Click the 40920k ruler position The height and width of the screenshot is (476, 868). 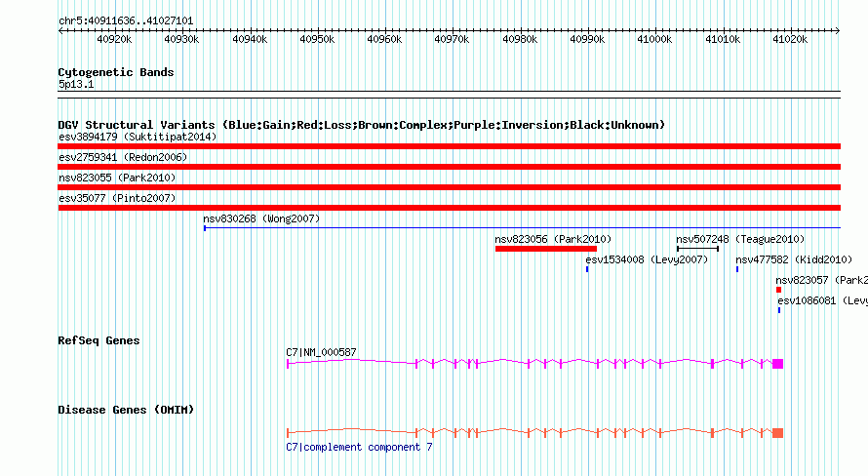pyautogui.click(x=114, y=39)
